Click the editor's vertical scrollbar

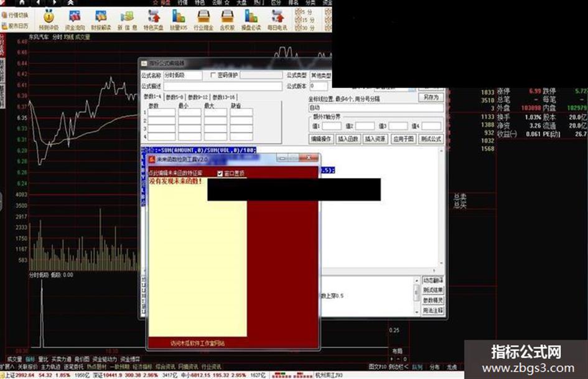tap(441, 207)
